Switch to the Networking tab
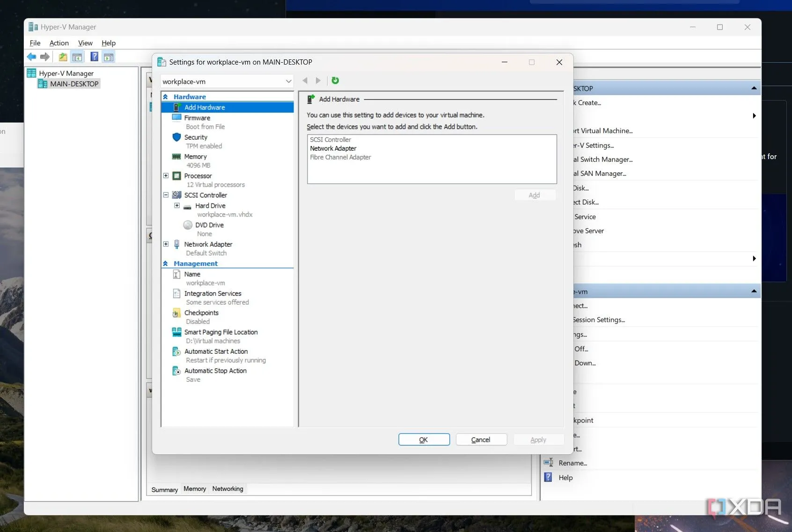 point(227,488)
